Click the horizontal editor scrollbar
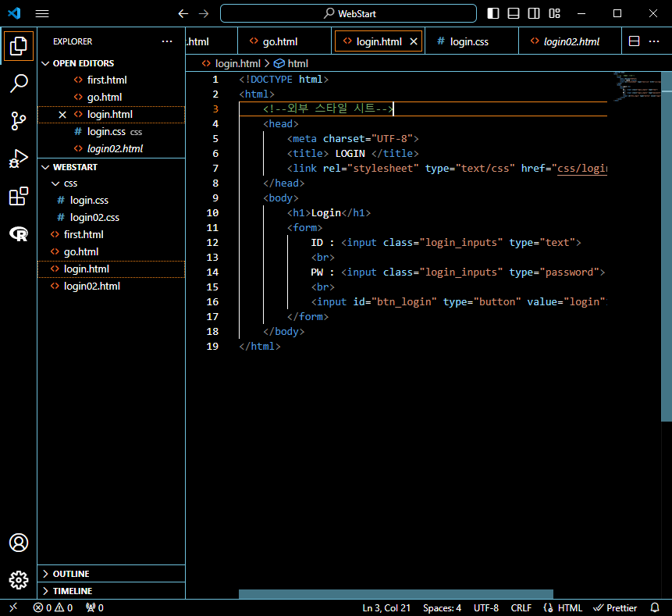Screen dimensions: 672x616 pos(396,593)
